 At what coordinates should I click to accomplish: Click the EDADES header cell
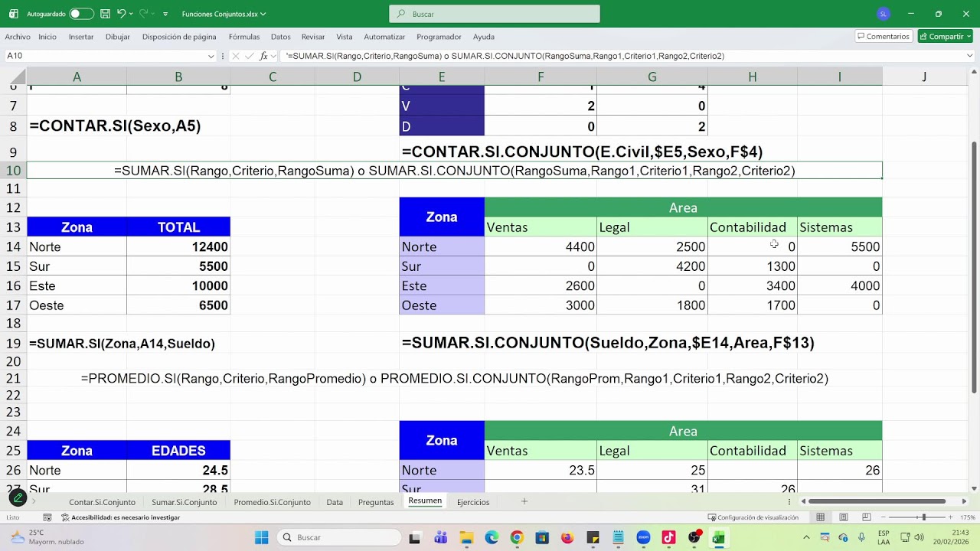click(x=178, y=451)
